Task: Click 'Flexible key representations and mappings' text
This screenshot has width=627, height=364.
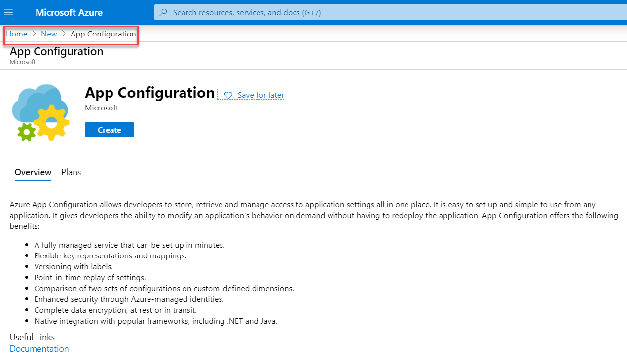Action: tap(111, 256)
